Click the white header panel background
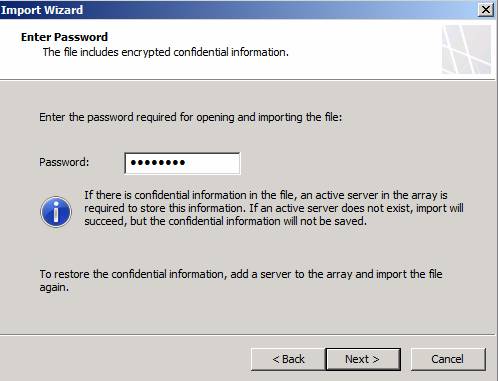The height and width of the screenshot is (381, 498). point(360,50)
